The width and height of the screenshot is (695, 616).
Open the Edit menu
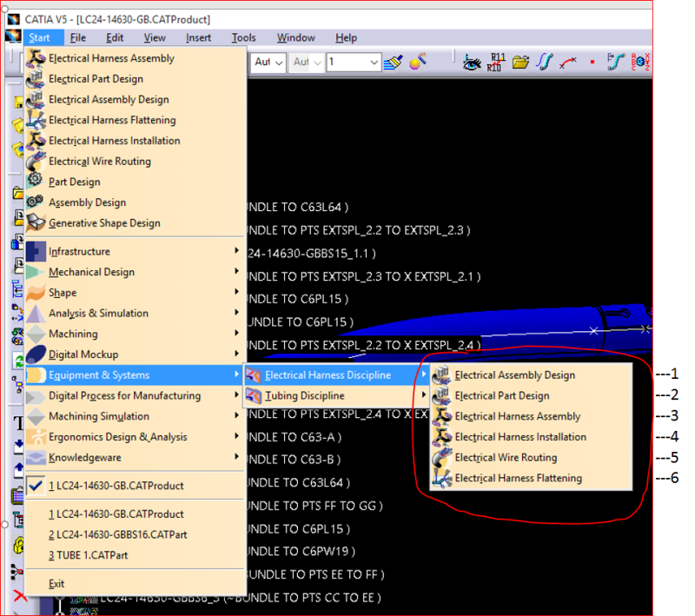(x=115, y=37)
